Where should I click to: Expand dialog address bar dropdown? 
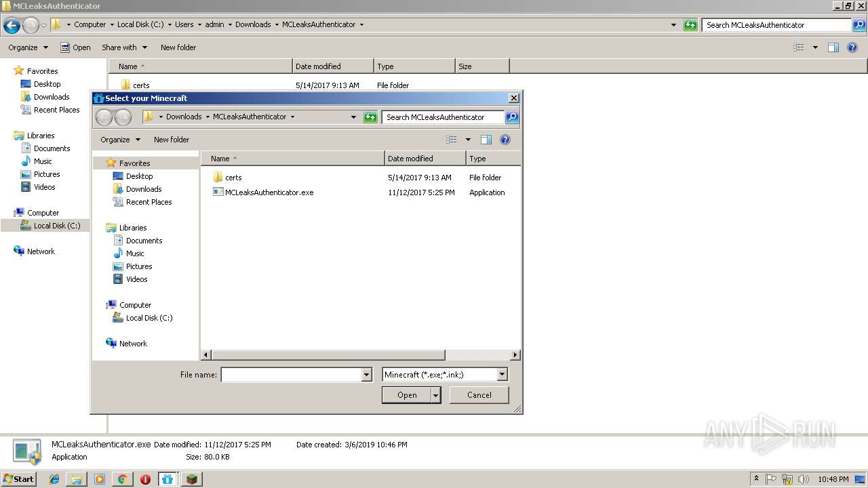353,117
